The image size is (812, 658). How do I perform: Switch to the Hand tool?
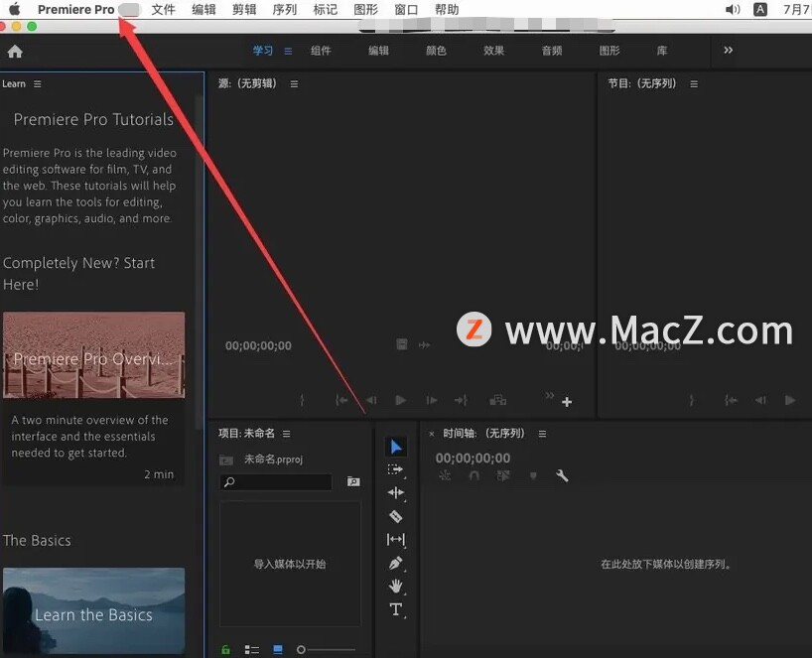[x=396, y=586]
